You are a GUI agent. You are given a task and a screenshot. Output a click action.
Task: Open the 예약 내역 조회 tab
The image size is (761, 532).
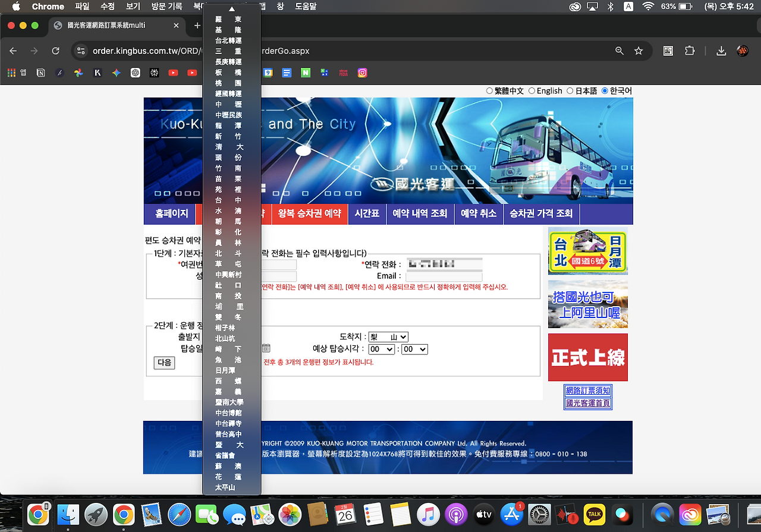click(420, 214)
